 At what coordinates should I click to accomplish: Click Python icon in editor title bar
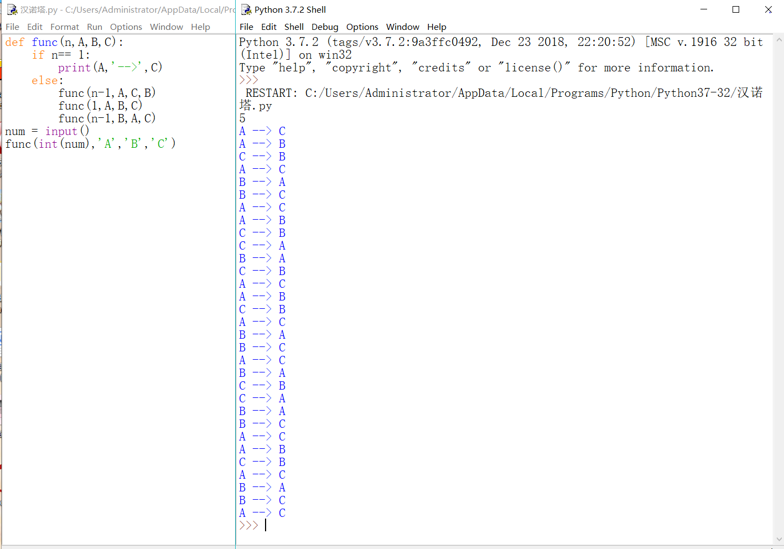(12, 10)
